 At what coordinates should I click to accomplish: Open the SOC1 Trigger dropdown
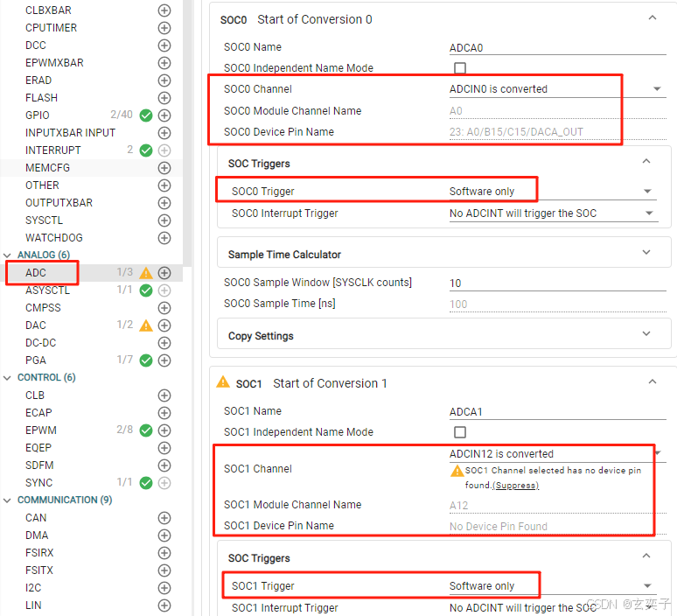point(553,586)
